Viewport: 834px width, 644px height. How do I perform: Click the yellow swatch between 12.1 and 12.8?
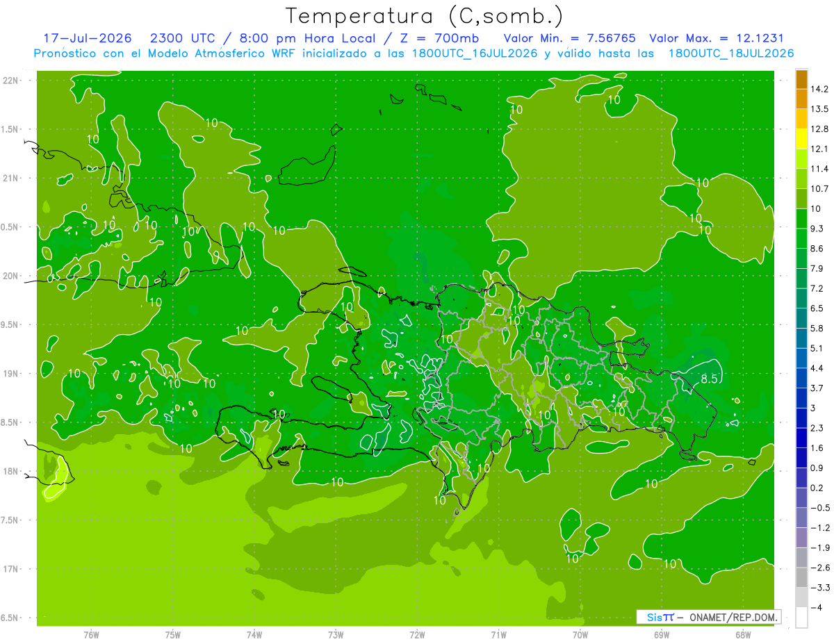click(x=801, y=138)
